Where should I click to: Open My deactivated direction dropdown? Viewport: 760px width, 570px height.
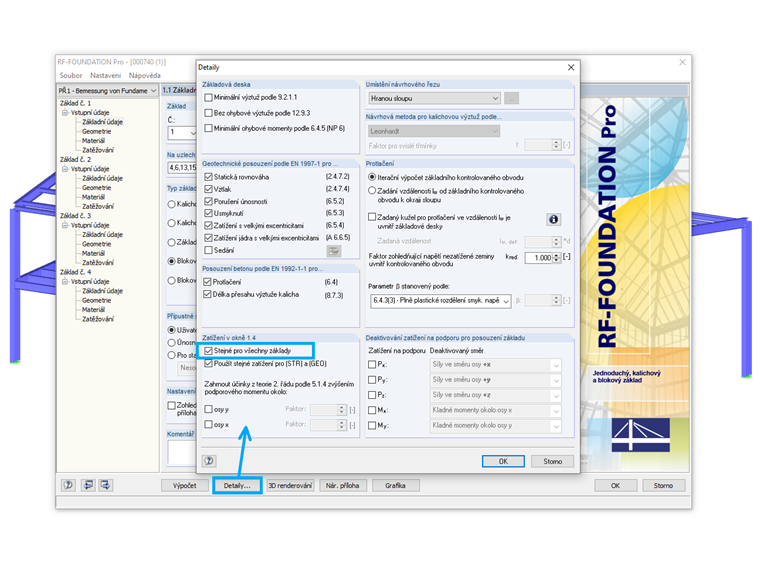[495, 426]
